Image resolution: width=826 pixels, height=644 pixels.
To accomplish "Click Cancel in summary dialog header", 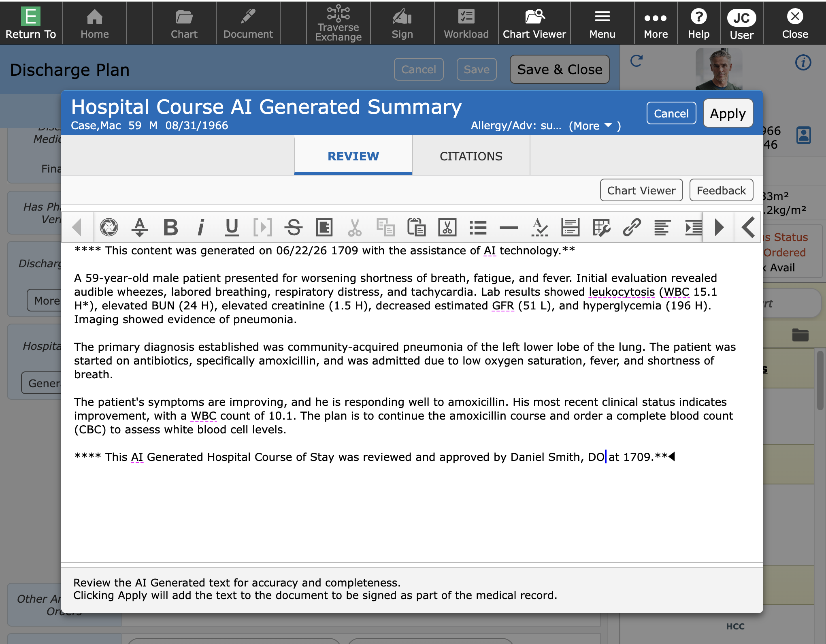I will click(671, 113).
